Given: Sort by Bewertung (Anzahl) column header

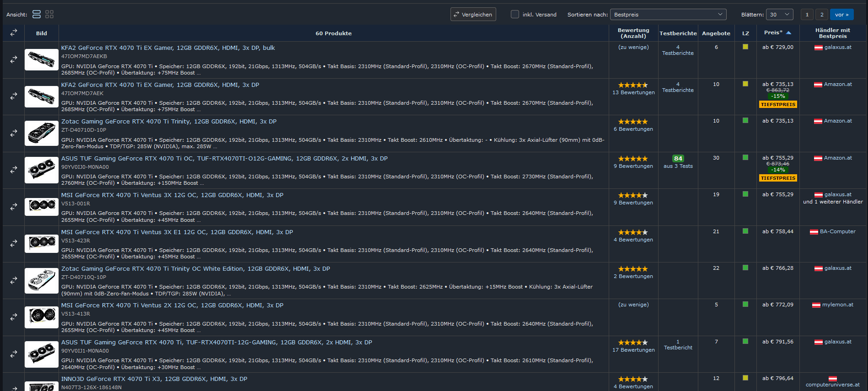Looking at the screenshot, I should click(x=633, y=33).
